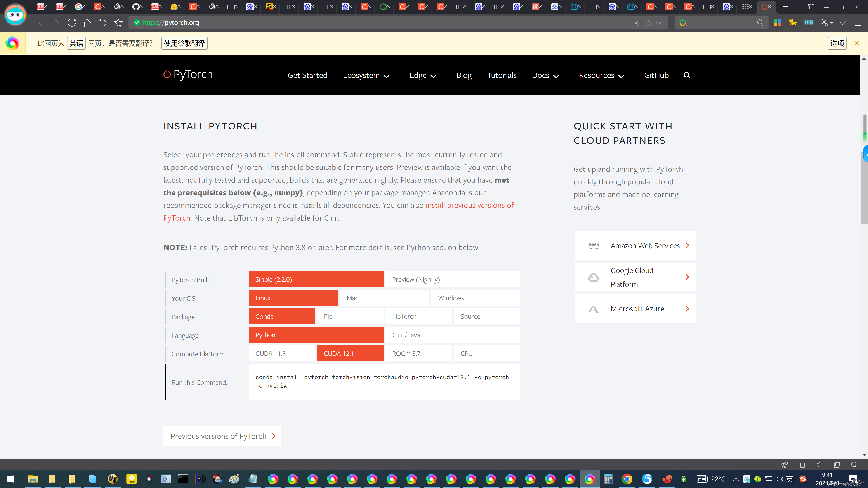Select Source package option

(487, 316)
